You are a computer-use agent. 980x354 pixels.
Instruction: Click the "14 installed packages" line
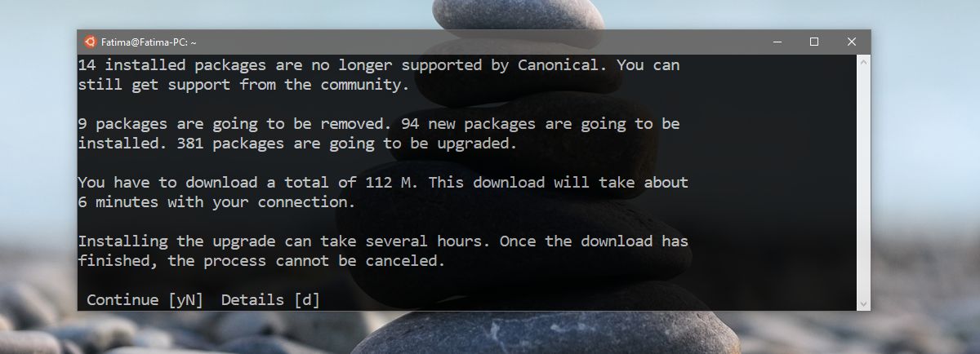[378, 65]
